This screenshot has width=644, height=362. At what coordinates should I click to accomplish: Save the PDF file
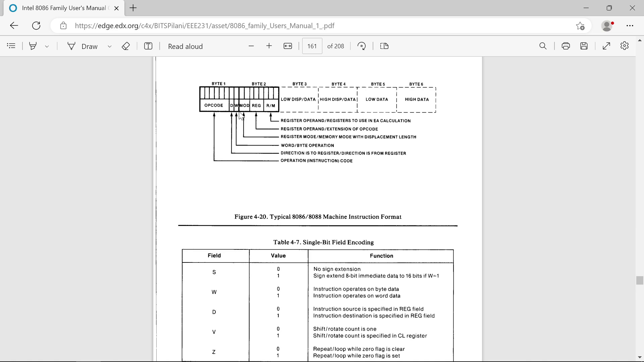(584, 46)
